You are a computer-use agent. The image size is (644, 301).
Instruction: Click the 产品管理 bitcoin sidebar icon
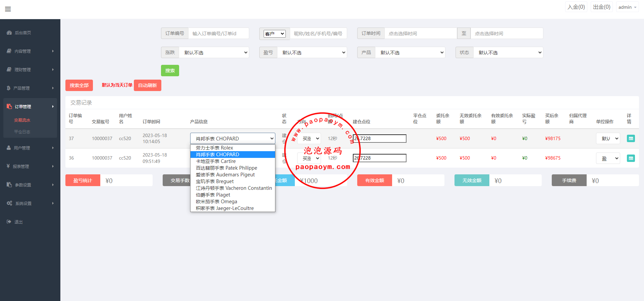[x=9, y=88]
